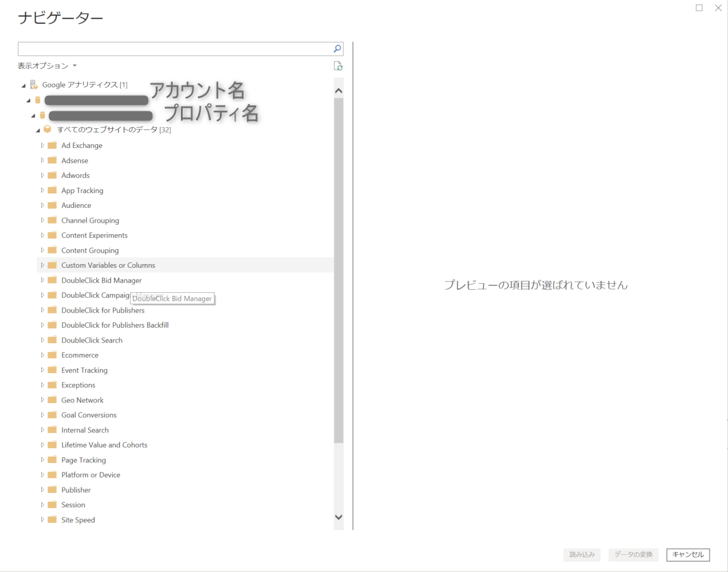Select the Internal Search text row

85,430
